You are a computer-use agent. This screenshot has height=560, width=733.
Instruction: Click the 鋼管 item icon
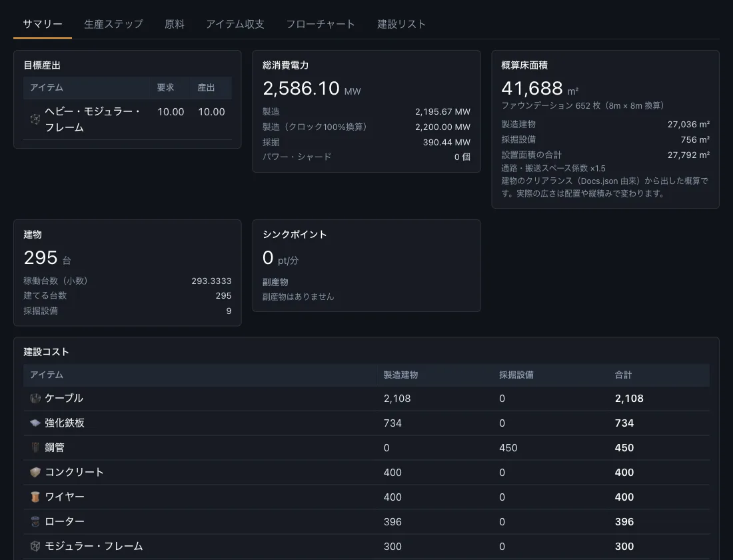point(35,448)
